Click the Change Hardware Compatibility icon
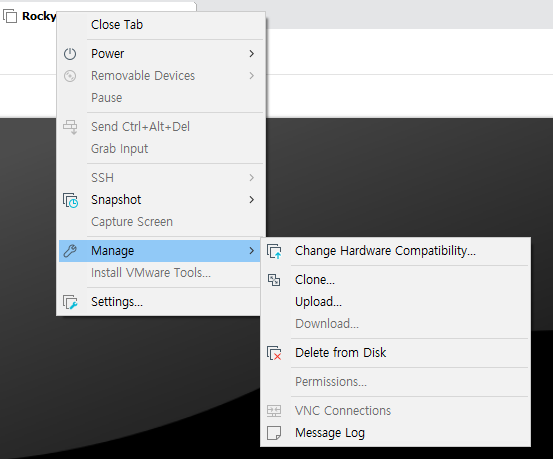Screen dimensions: 553x459 tap(274, 251)
